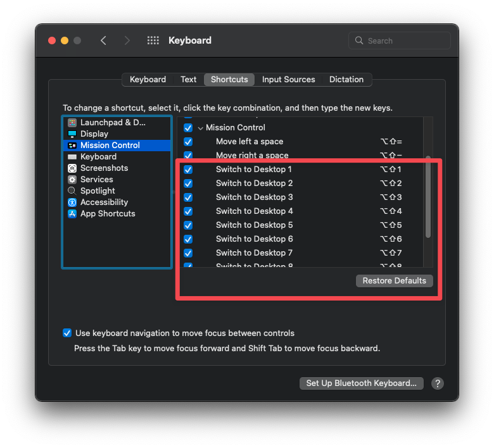Viewport: 494px width, 448px height.
Task: Toggle the Switch to Desktop 2 checkbox
Action: pos(188,184)
